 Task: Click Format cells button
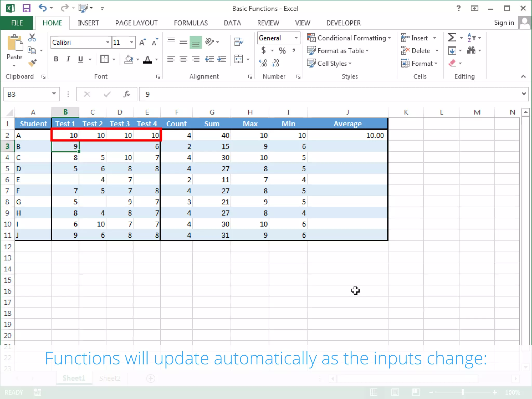pyautogui.click(x=419, y=63)
